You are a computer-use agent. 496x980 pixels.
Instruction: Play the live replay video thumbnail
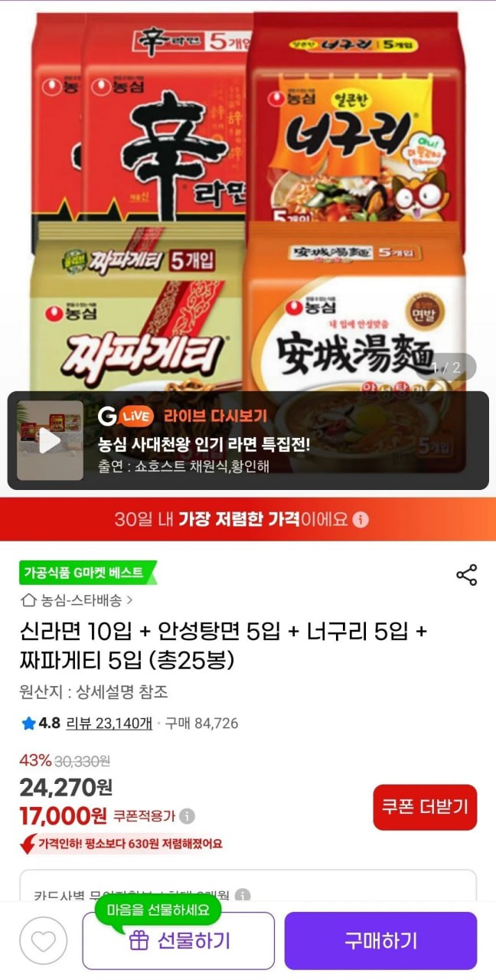51,440
